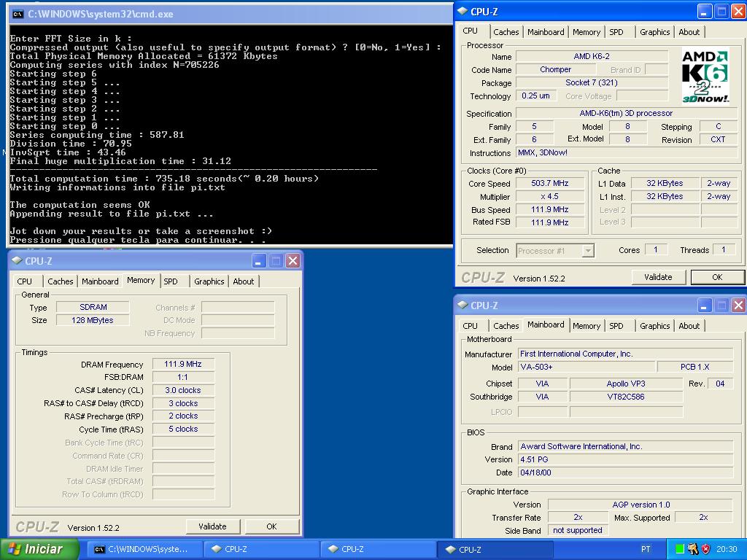Select Caches tab in Mainboard window

(506, 326)
